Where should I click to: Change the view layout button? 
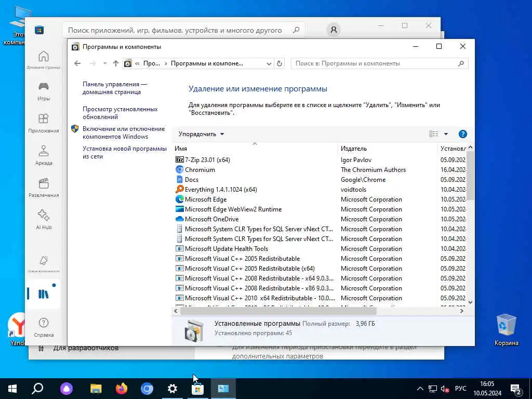pyautogui.click(x=434, y=134)
